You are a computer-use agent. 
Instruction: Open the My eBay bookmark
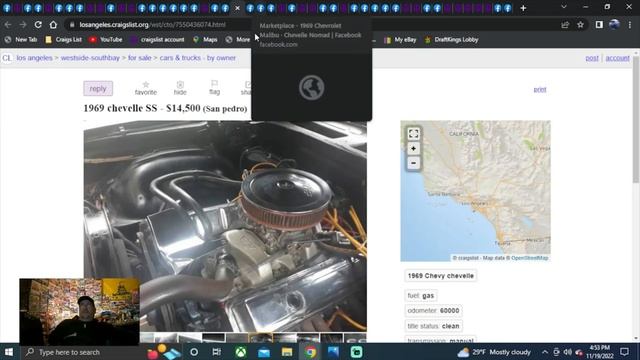coord(400,40)
